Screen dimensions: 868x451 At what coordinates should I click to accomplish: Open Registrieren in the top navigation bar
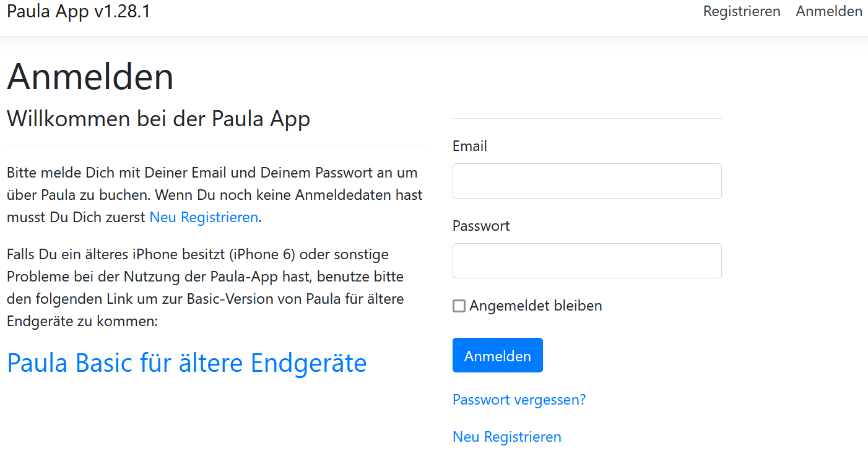(741, 11)
